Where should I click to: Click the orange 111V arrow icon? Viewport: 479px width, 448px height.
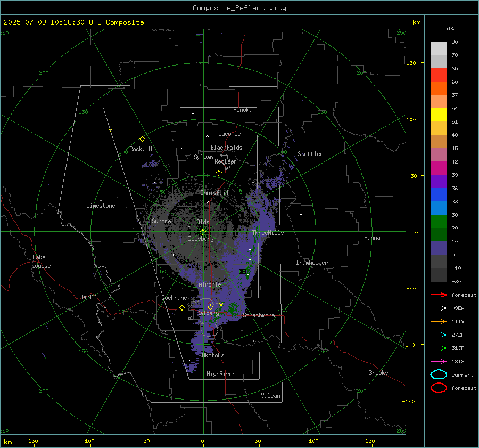439,321
